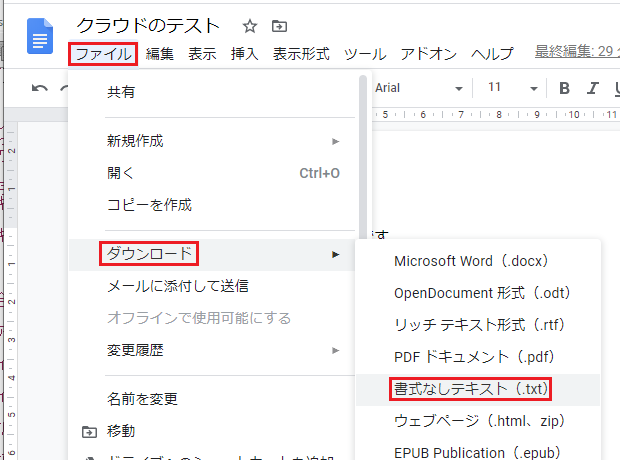620x460 pixels.
Task: Click the folder icon beside 移動
Action: 89,432
